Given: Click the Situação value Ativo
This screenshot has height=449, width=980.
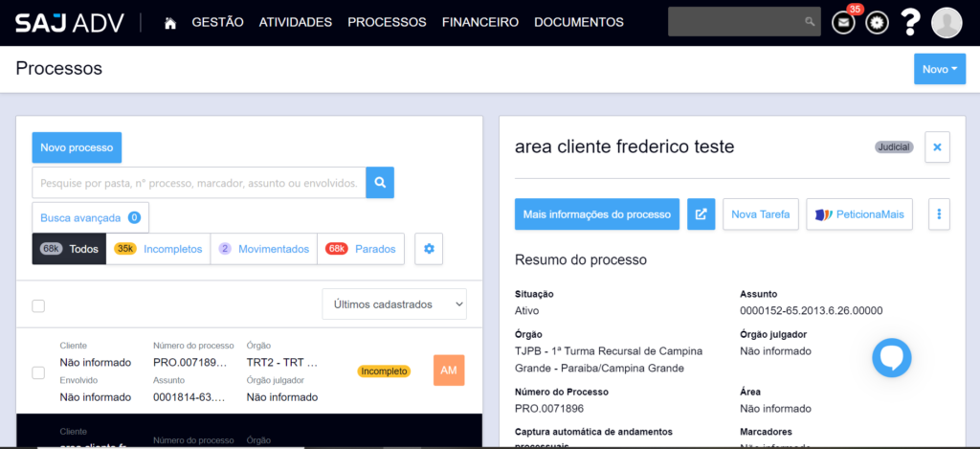Looking at the screenshot, I should (x=527, y=311).
